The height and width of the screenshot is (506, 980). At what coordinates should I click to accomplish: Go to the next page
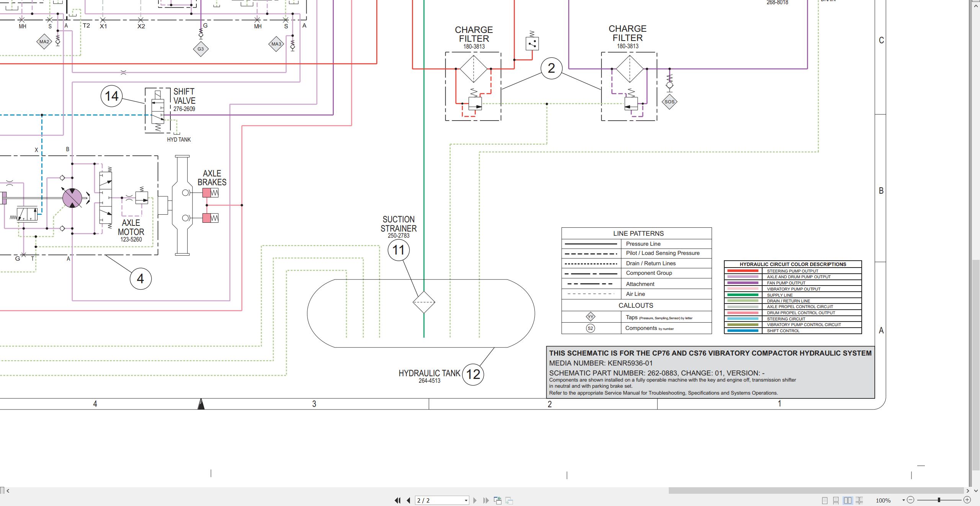coord(475,500)
